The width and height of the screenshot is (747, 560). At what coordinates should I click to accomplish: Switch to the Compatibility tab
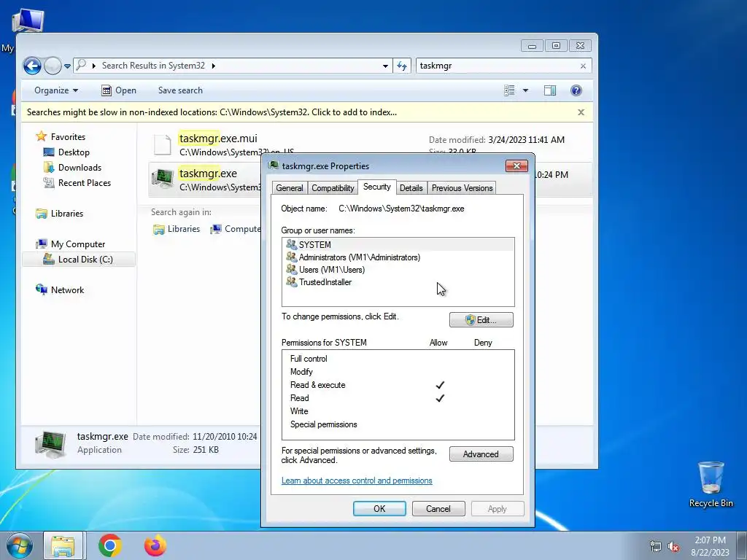coord(333,188)
